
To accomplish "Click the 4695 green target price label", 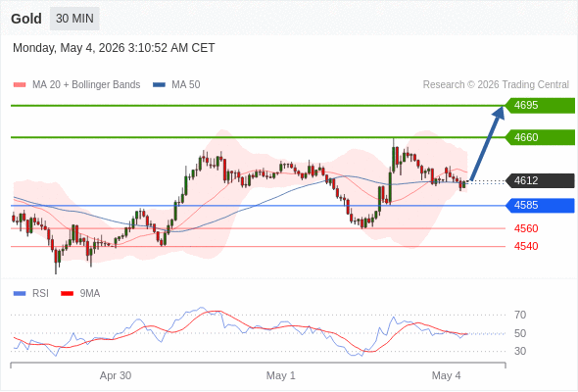I will tap(540, 106).
